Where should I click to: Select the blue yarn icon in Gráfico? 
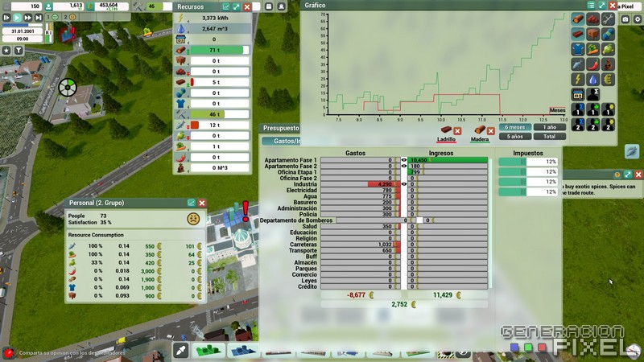pyautogui.click(x=609, y=34)
